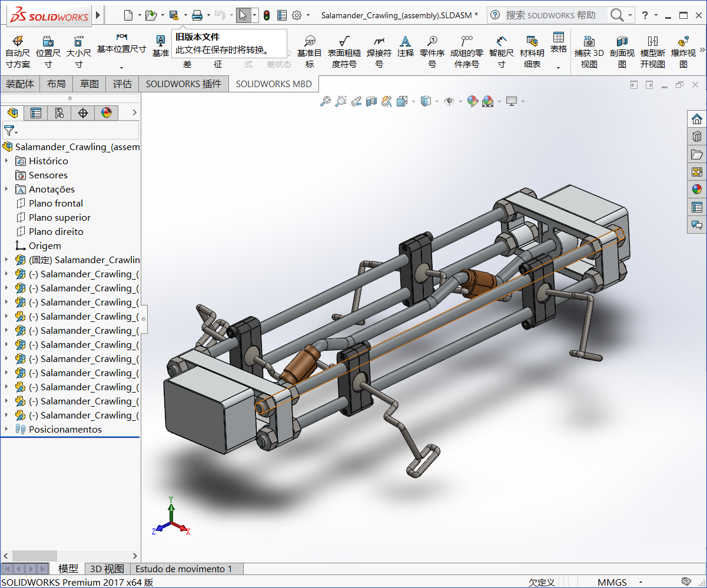
Task: Switch to the 装配体 tab
Action: (20, 84)
